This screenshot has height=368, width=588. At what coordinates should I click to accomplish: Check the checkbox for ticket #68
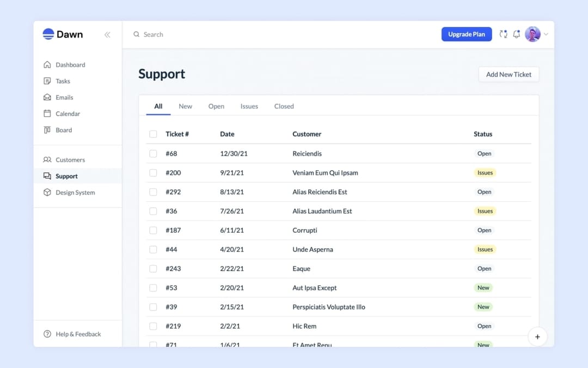coord(153,153)
